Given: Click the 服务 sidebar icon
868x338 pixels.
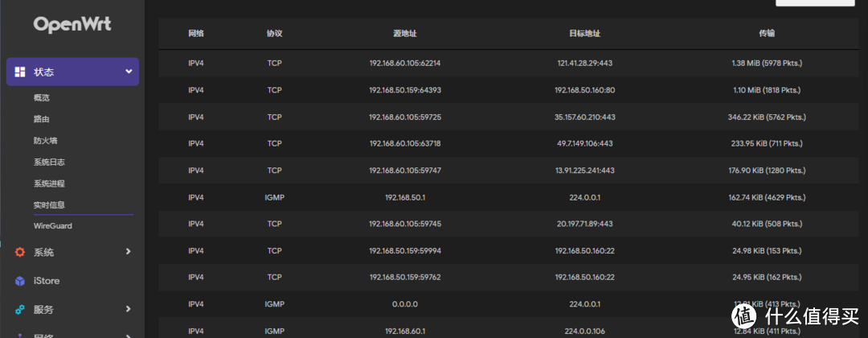Looking at the screenshot, I should coord(20,309).
